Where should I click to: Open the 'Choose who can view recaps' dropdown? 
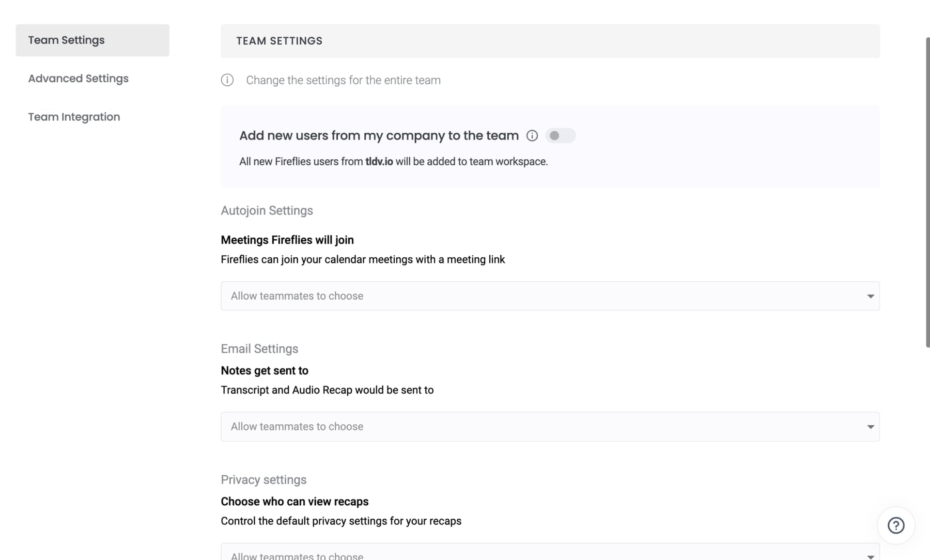pyautogui.click(x=550, y=552)
